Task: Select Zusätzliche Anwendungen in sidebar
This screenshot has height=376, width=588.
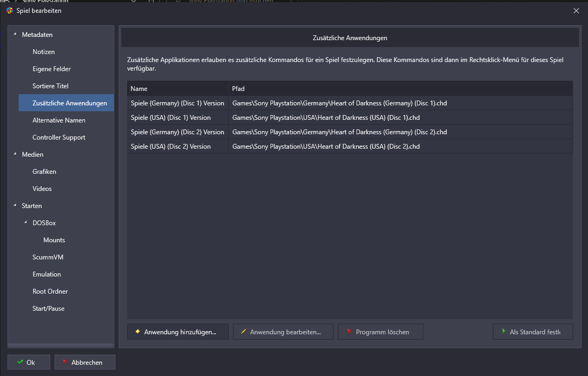Action: tap(66, 103)
